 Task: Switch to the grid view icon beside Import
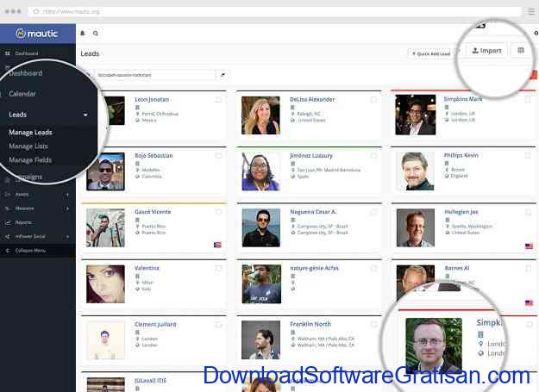tap(521, 51)
